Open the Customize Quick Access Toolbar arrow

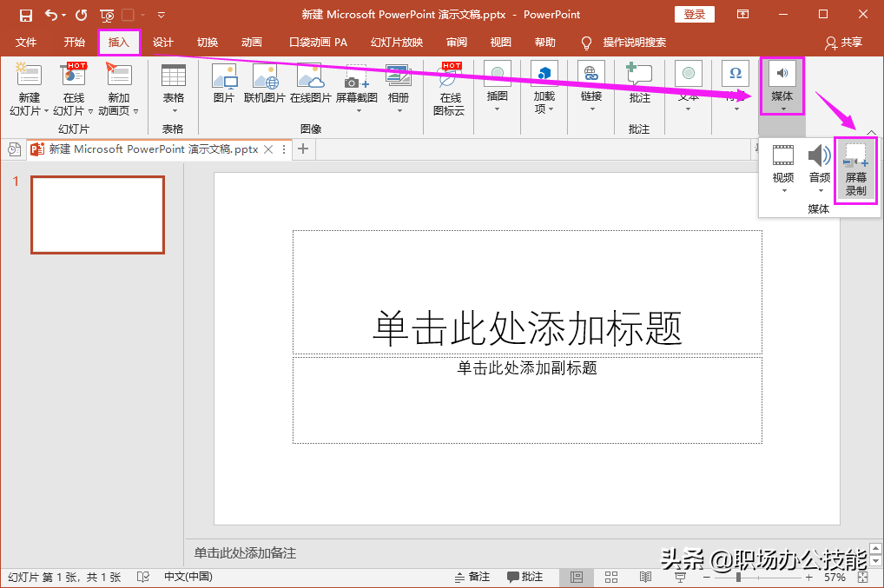click(x=162, y=16)
